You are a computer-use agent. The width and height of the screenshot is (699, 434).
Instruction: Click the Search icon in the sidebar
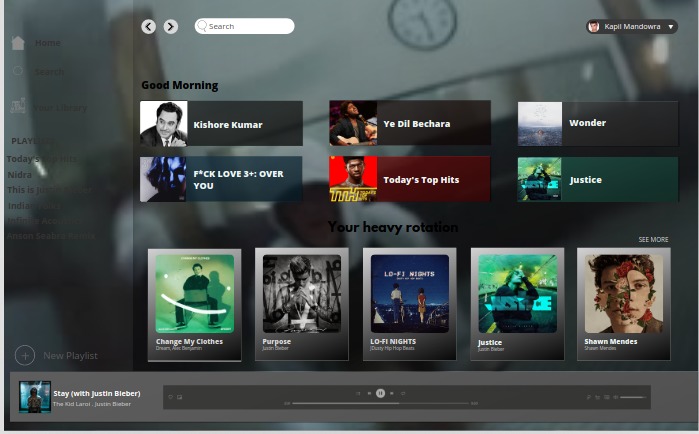coord(18,70)
